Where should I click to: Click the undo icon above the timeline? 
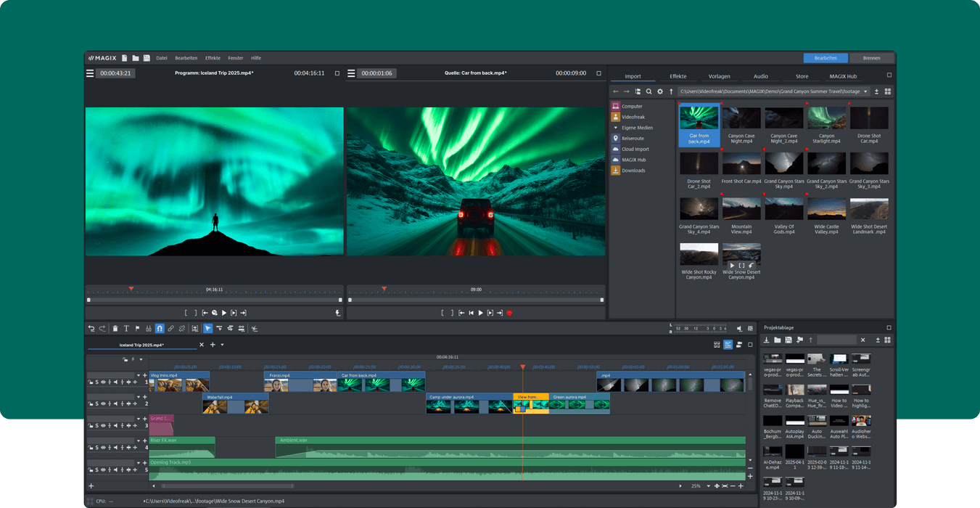[92, 328]
